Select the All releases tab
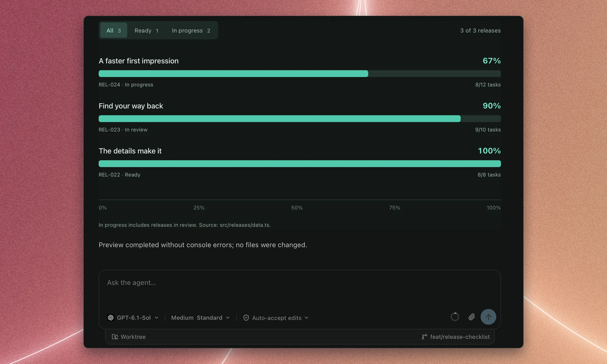This screenshot has height=364, width=607. pyautogui.click(x=114, y=30)
